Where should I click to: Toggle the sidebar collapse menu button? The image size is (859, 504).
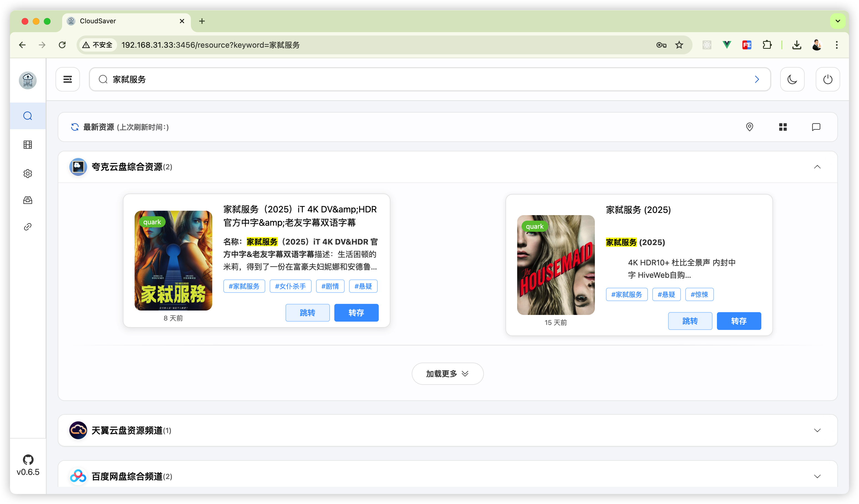point(67,79)
